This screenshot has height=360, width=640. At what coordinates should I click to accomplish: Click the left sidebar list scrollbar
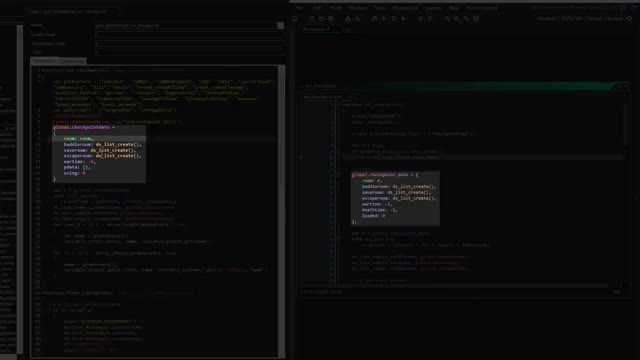pos(20,190)
